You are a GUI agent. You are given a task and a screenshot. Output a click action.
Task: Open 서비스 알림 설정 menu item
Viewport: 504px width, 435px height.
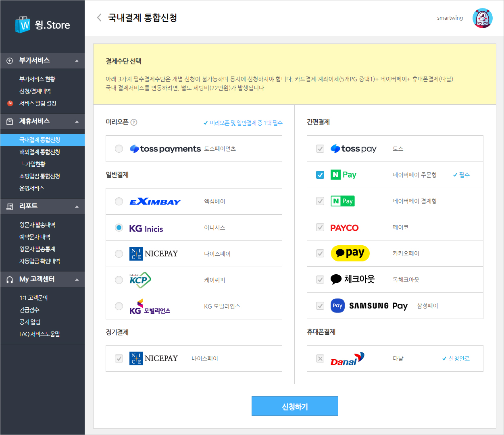click(x=37, y=104)
